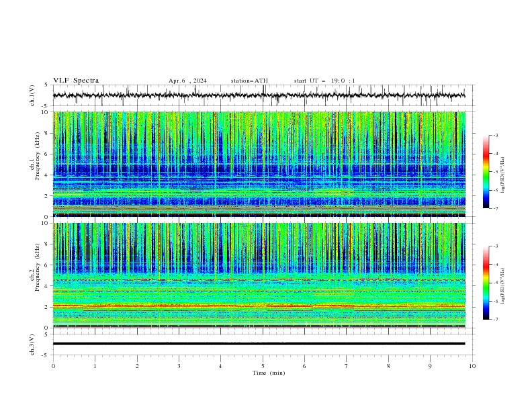Click the ch.3(V) flat waveform trace
This screenshot has width=532, height=411.
(259, 344)
